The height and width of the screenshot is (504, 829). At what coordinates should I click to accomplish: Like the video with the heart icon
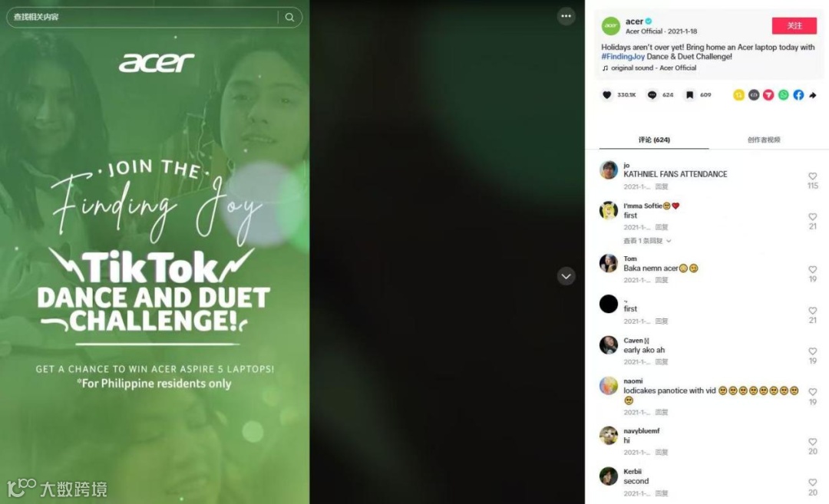[606, 95]
